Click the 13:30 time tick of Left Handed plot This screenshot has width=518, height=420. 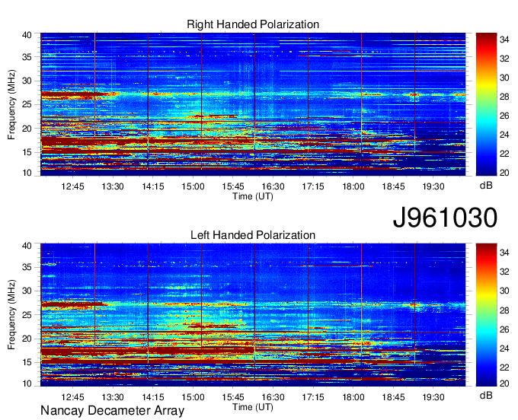[113, 397]
